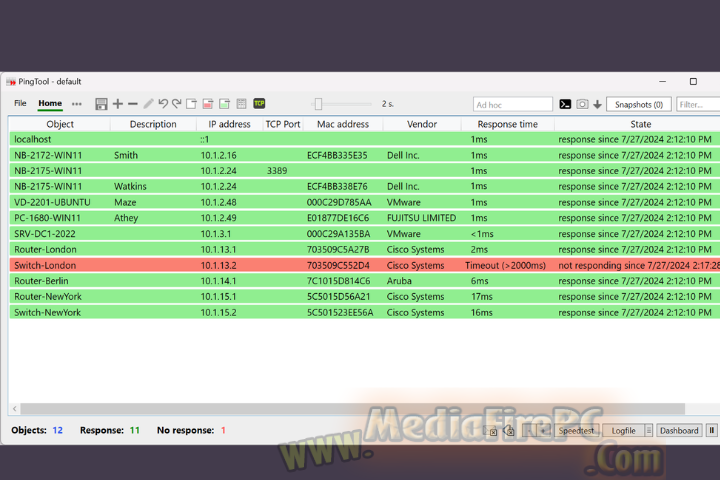Click the FUJITSU LIMITED vendor cell
This screenshot has width=720, height=480.
422,218
